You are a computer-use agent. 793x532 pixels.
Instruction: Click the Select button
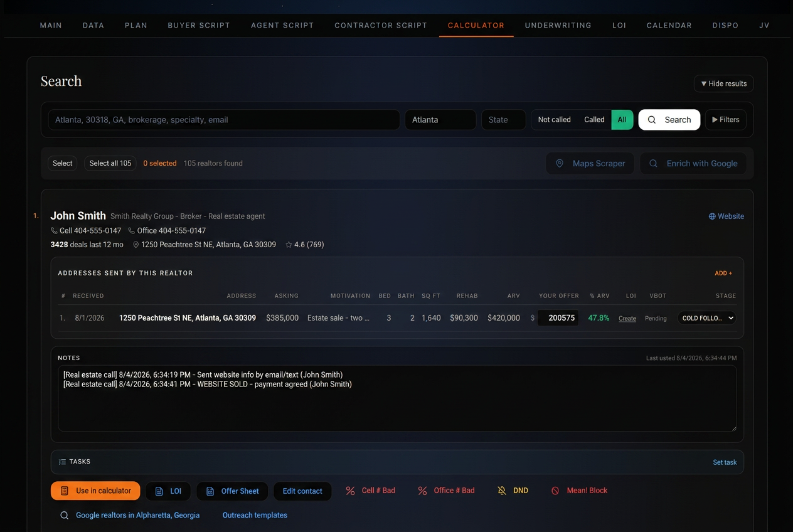pos(62,163)
